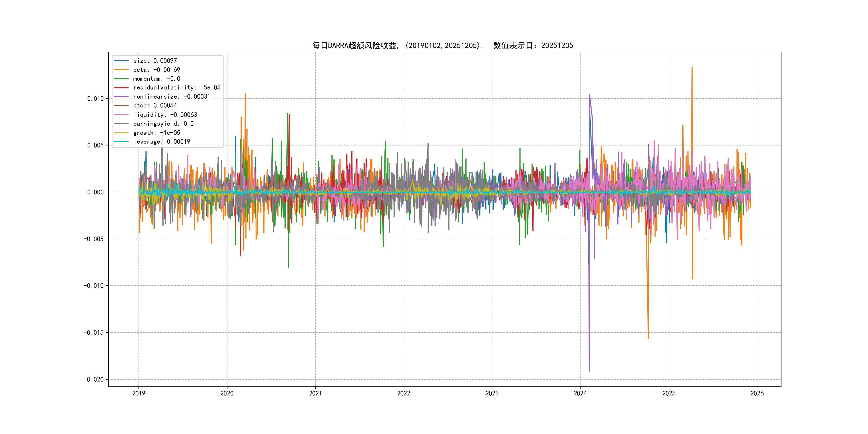868x434 pixels.
Task: Select the btop legend entry
Action: 155,106
